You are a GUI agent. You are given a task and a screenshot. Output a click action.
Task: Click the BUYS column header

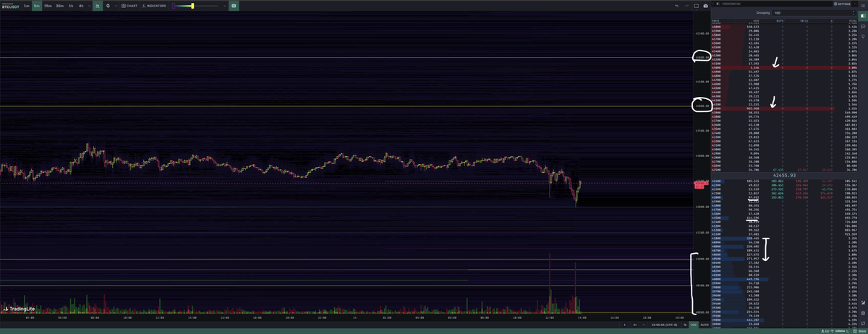(780, 21)
